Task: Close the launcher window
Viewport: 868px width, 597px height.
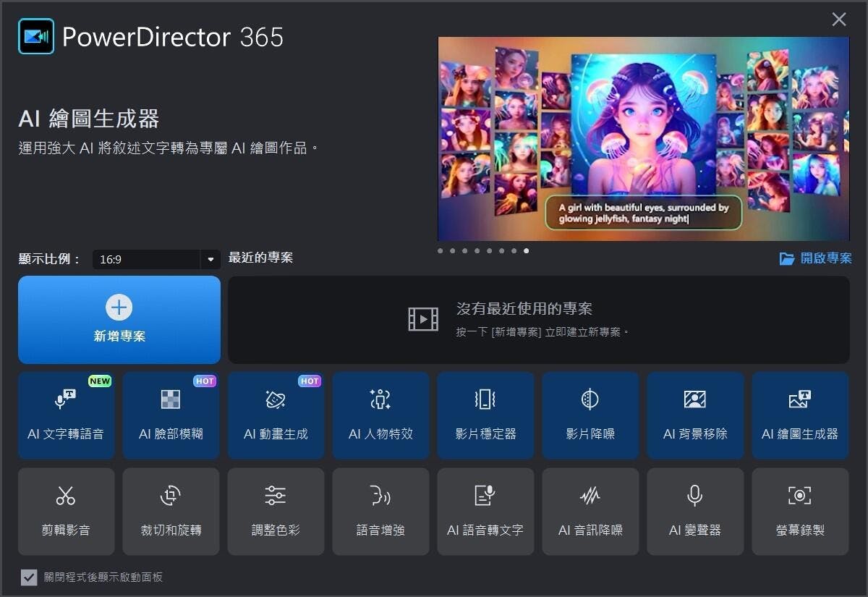Action: pyautogui.click(x=839, y=20)
